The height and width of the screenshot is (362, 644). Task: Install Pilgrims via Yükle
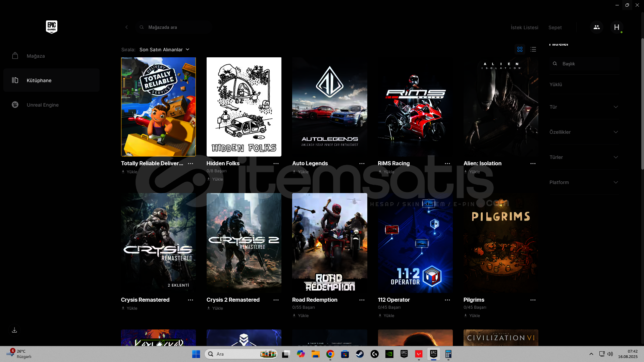[472, 315]
